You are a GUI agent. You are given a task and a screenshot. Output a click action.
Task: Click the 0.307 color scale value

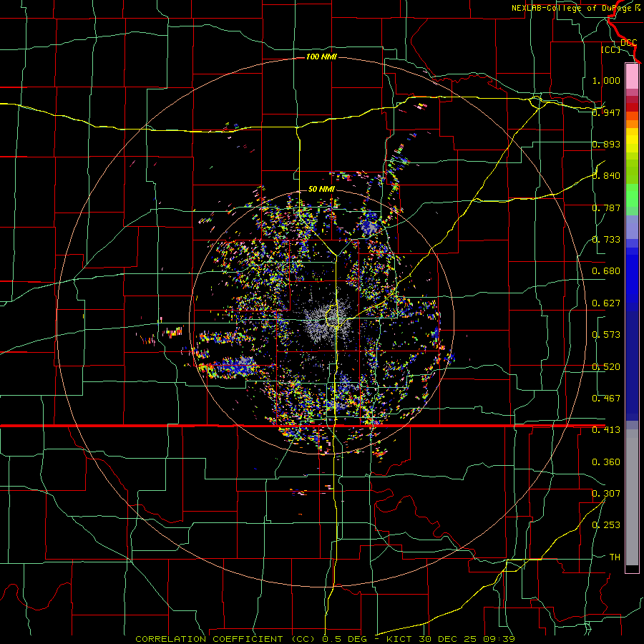[x=606, y=494]
